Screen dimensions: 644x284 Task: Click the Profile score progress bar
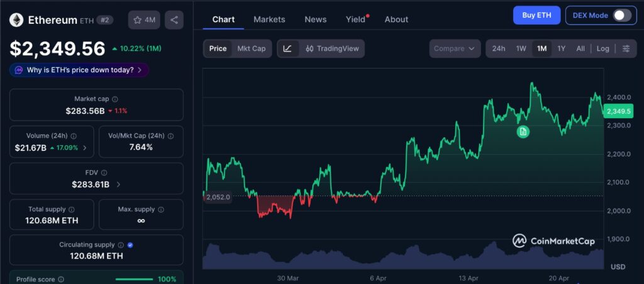[135, 280]
